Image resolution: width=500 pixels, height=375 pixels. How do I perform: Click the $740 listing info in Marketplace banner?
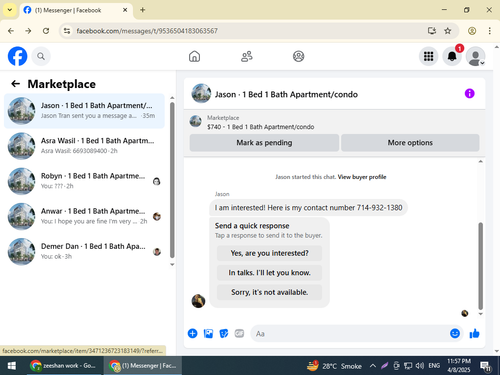(260, 127)
